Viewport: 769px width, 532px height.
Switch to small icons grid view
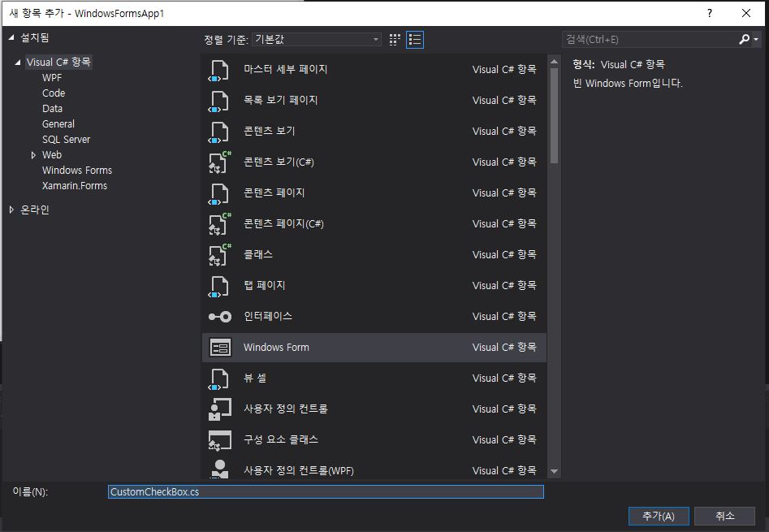point(395,39)
